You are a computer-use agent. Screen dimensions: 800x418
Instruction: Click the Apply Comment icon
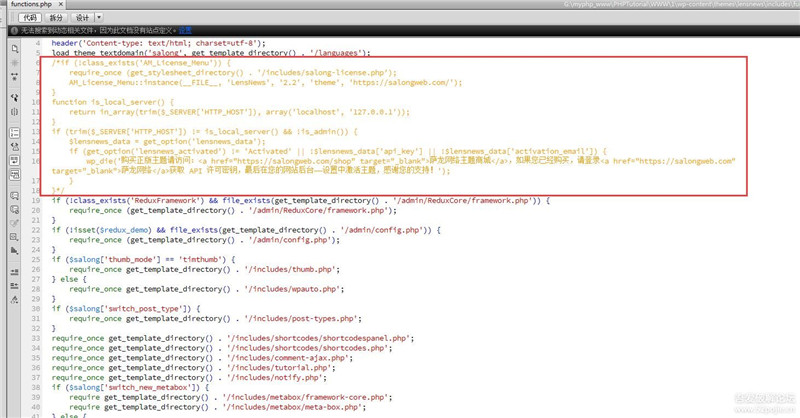(15, 195)
